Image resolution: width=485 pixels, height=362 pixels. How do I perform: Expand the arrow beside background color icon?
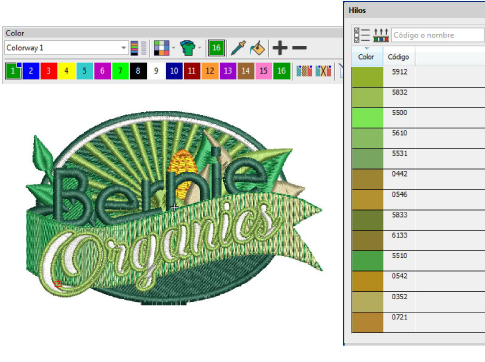(x=173, y=48)
